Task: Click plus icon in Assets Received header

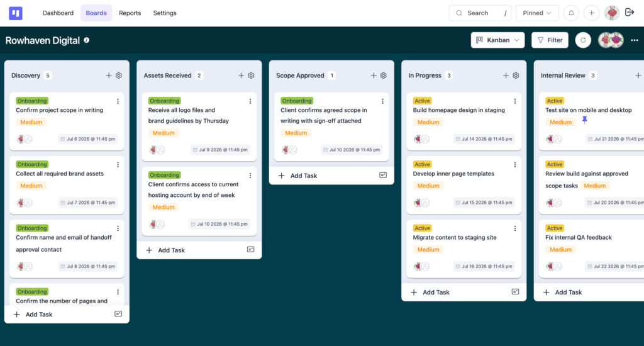Action: point(241,75)
